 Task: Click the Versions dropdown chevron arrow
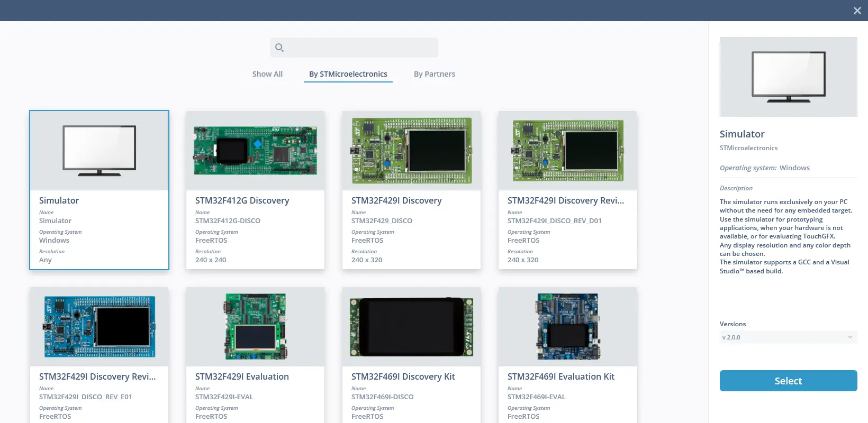[850, 337]
